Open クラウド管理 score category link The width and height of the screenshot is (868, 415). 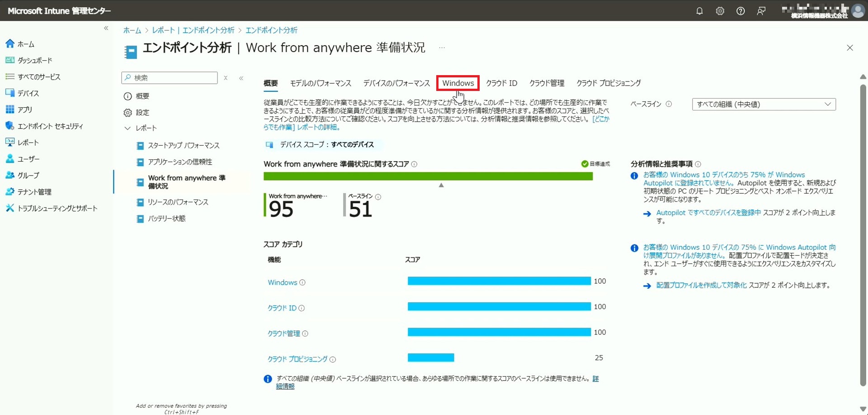283,334
